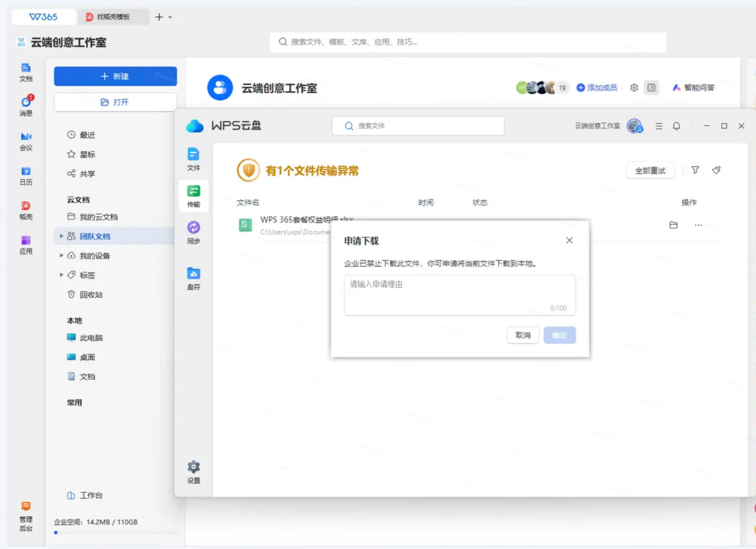
Task: Open more options ellipsis for xlsx row
Action: pos(698,225)
